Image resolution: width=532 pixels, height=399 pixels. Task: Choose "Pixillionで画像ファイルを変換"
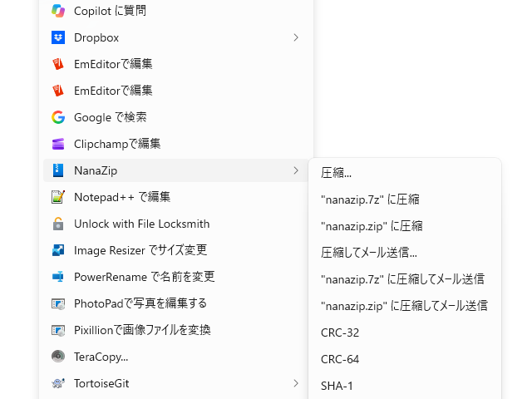176,330
